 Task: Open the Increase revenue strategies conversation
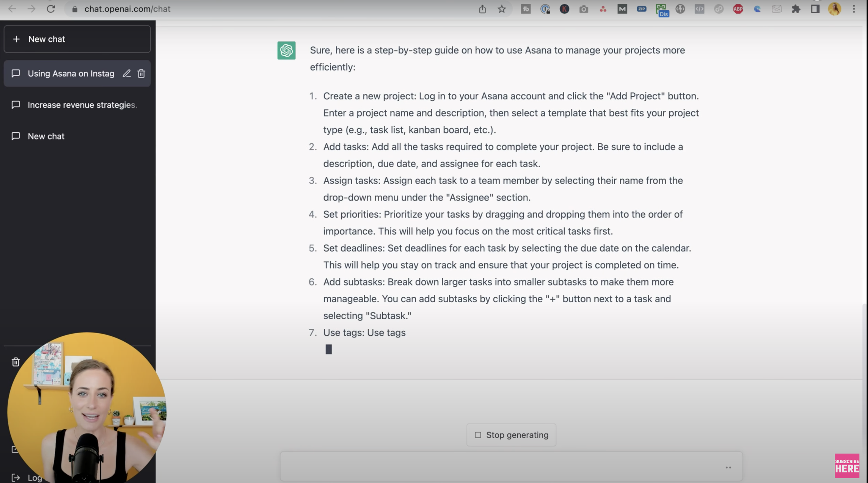77,105
